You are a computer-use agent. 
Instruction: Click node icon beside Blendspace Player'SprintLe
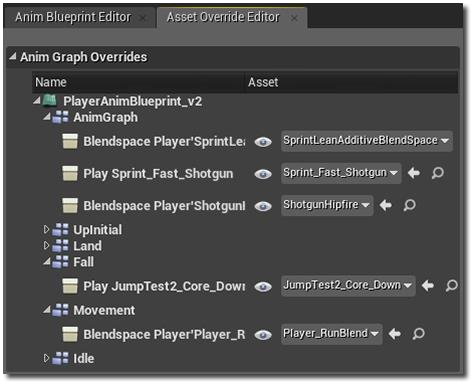coord(70,141)
